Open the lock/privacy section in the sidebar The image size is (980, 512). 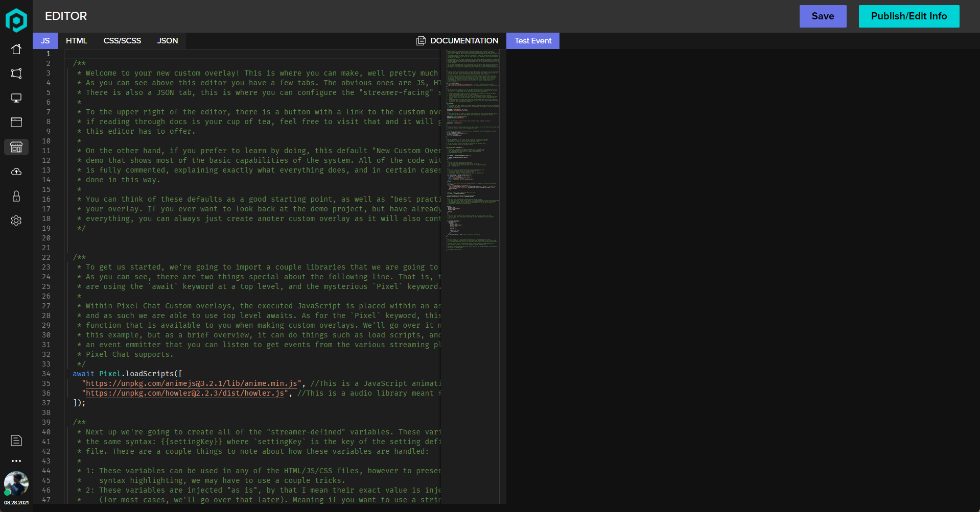tap(16, 196)
